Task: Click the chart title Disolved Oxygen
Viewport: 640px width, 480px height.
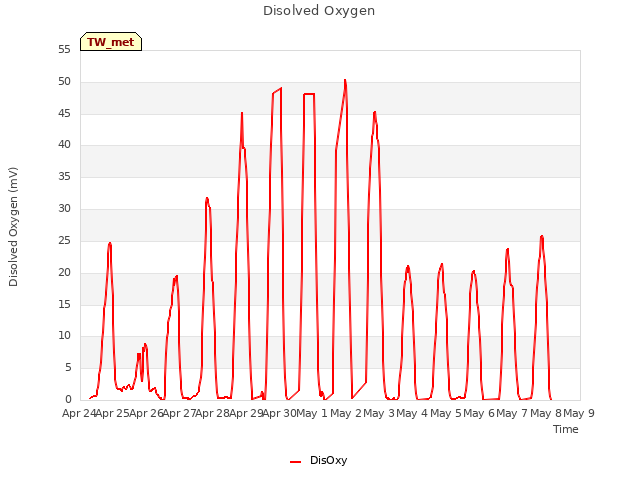Action: coord(319,11)
